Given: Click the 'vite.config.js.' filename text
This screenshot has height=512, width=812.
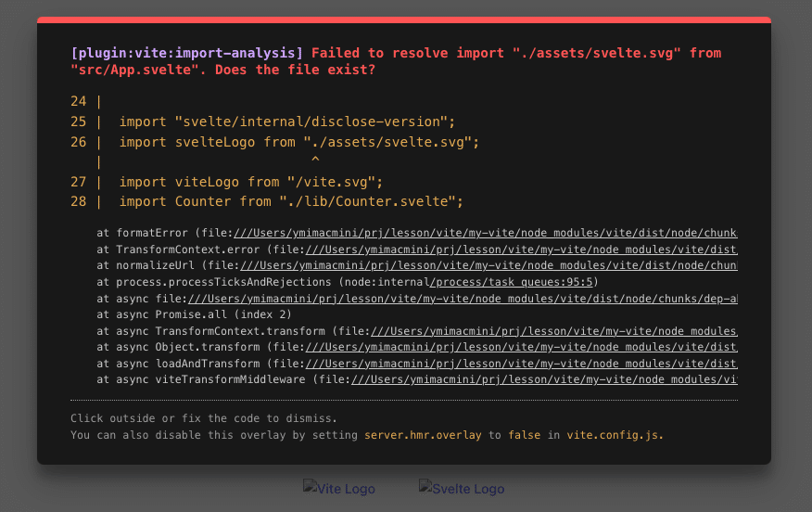Looking at the screenshot, I should coord(615,435).
